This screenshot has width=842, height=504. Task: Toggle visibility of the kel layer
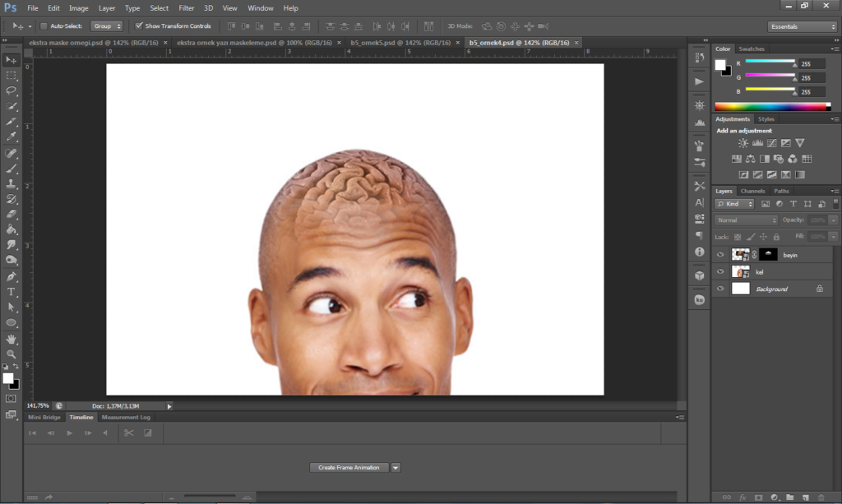[x=720, y=272]
